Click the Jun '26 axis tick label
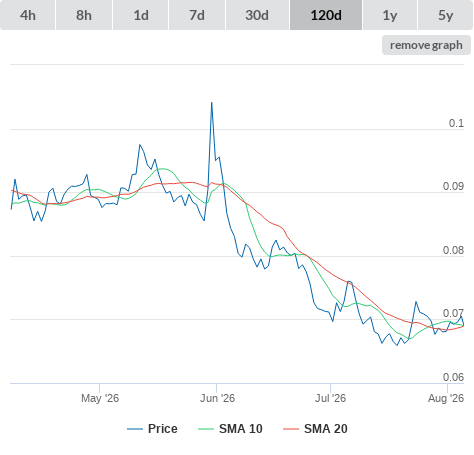Viewport: 474px width, 455px height. [217, 398]
